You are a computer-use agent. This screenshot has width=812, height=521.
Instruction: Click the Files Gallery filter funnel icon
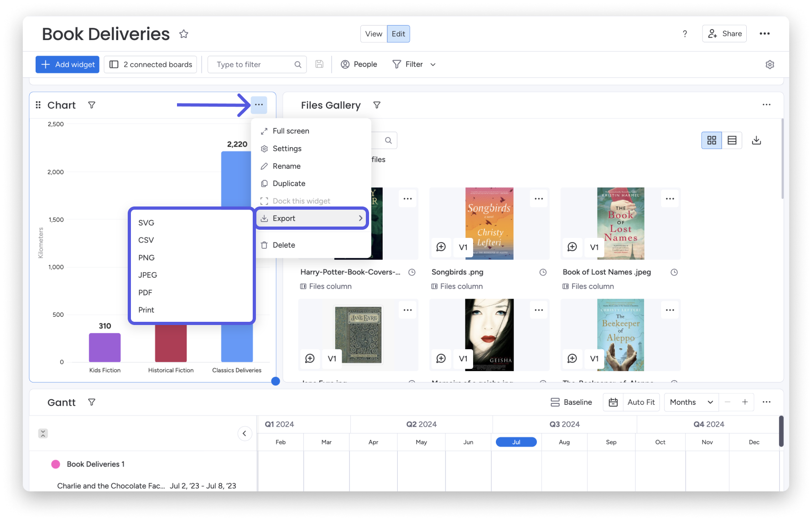[x=377, y=105]
